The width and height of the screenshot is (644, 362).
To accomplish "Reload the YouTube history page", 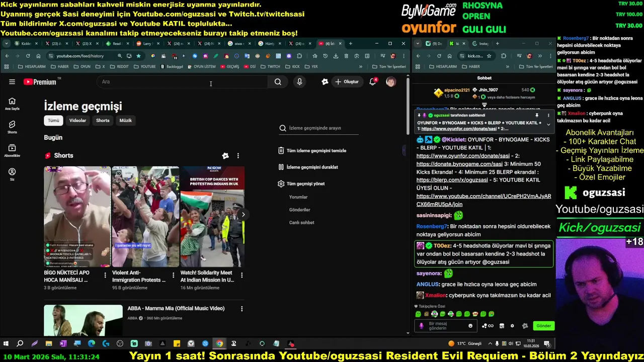I will (28, 56).
